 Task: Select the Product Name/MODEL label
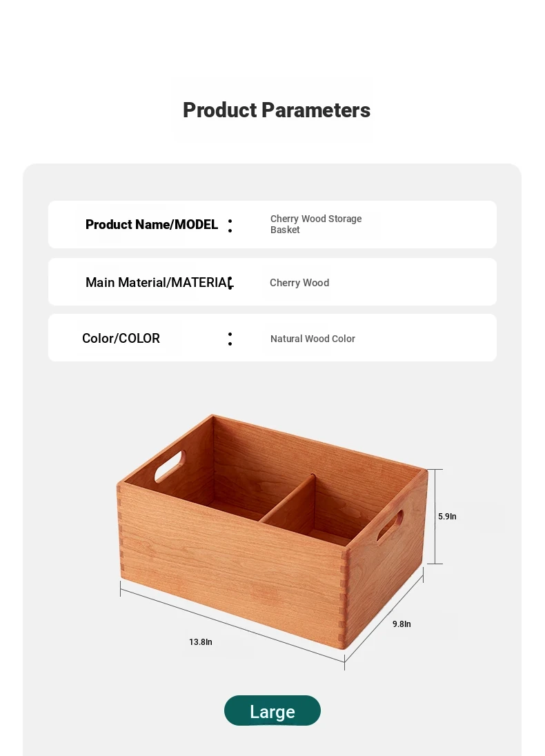click(x=152, y=225)
